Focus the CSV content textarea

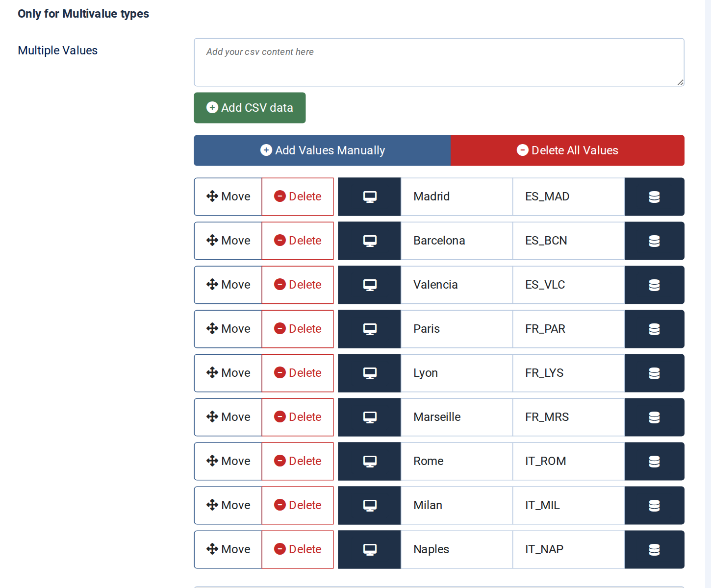click(x=439, y=62)
